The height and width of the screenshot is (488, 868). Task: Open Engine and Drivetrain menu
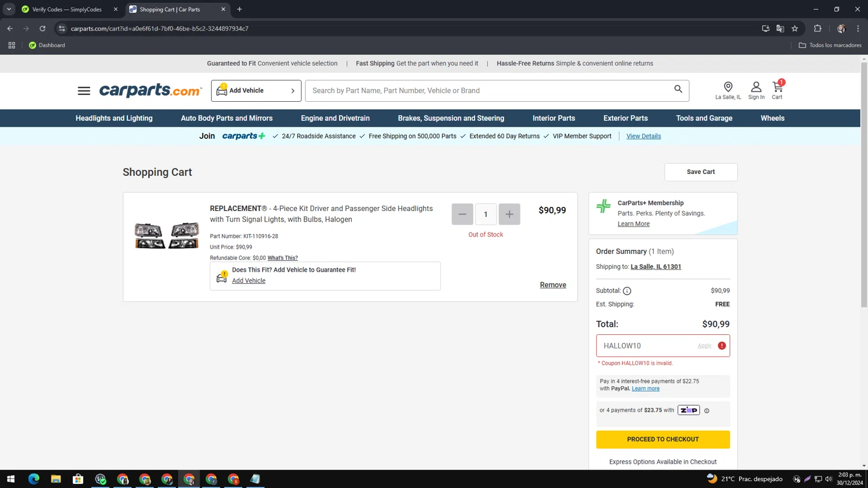[335, 118]
